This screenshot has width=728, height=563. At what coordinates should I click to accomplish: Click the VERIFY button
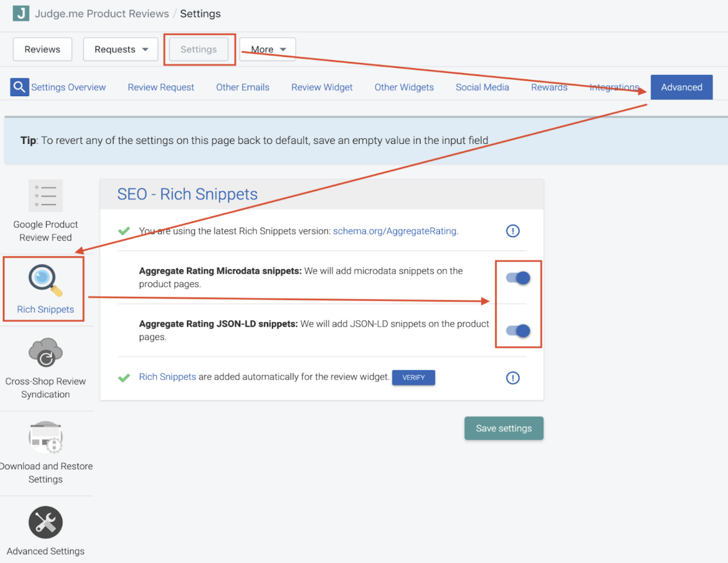tap(414, 377)
